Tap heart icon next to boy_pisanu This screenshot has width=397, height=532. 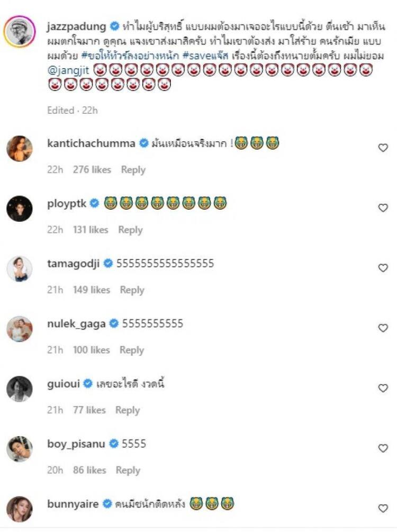(x=383, y=448)
